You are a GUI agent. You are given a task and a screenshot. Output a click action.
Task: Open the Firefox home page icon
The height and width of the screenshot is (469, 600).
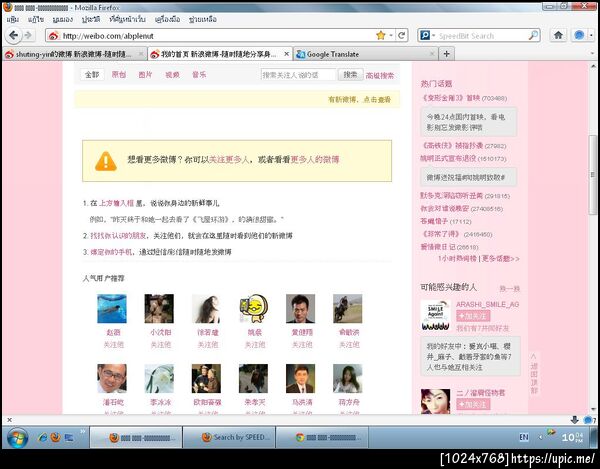(x=558, y=36)
